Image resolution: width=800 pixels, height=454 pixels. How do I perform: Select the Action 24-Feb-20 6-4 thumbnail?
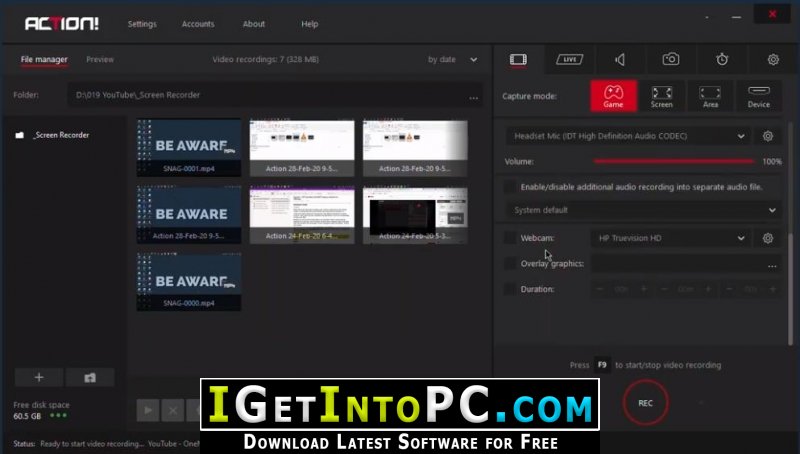302,215
